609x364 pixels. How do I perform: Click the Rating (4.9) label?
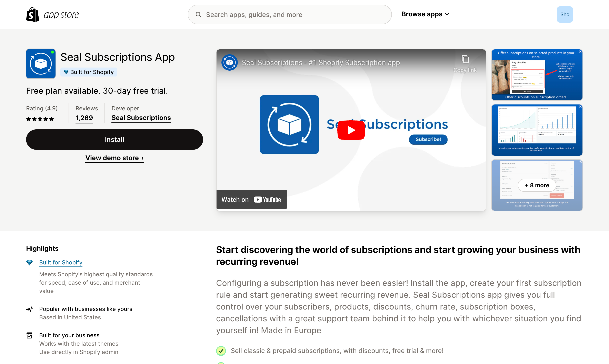tap(42, 108)
